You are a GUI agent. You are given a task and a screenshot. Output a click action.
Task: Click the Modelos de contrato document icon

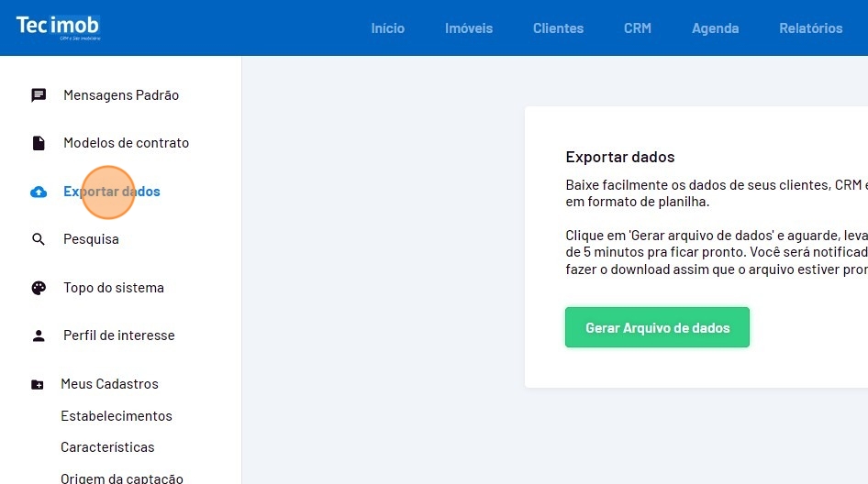(39, 143)
